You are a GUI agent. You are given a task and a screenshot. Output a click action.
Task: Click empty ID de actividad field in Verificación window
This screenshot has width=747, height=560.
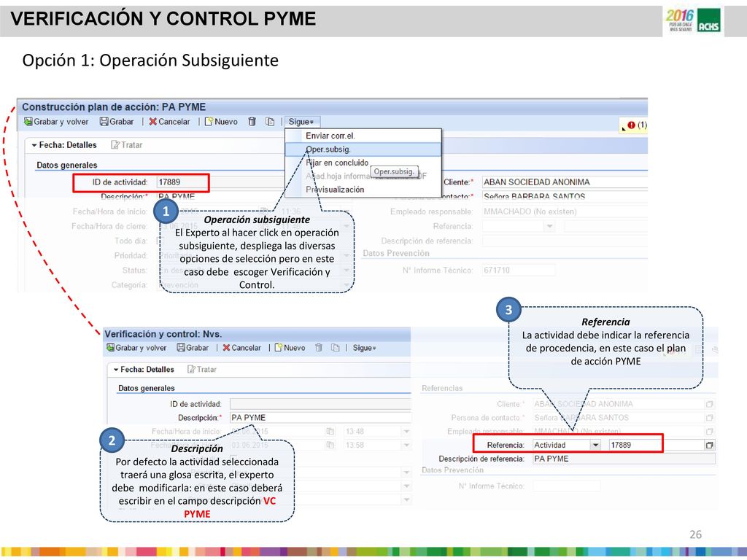[x=320, y=404]
